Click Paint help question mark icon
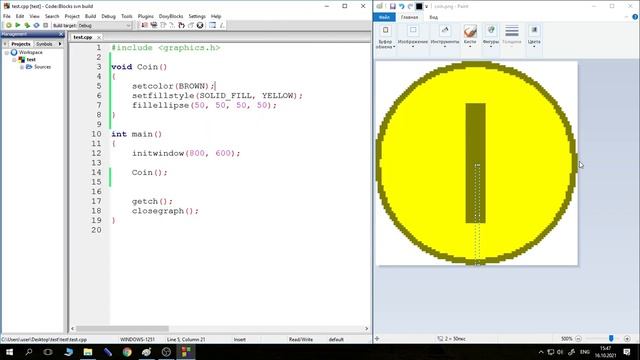This screenshot has height=360, width=640. (x=635, y=17)
